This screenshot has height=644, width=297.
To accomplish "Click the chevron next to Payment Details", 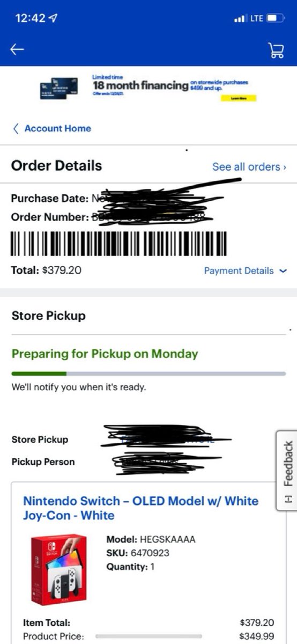I will coord(283,272).
